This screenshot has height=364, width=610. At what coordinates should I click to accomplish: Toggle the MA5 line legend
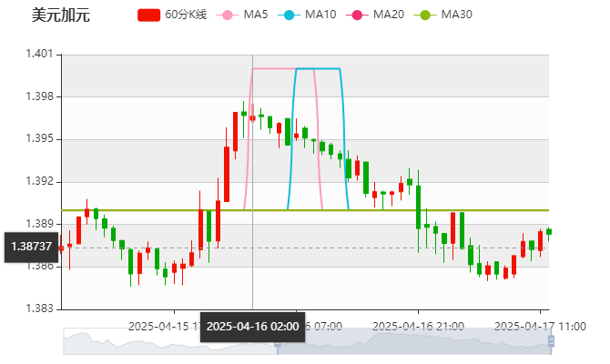[242, 15]
